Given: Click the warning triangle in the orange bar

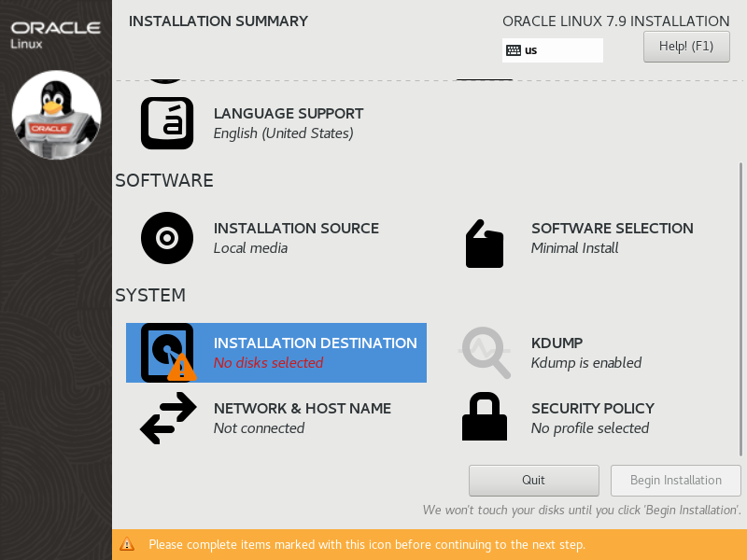Looking at the screenshot, I should point(127,544).
